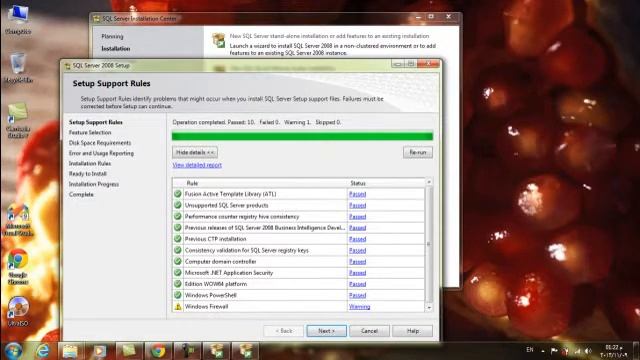Click "Installation Rules" step in sidebar

[x=90, y=163]
